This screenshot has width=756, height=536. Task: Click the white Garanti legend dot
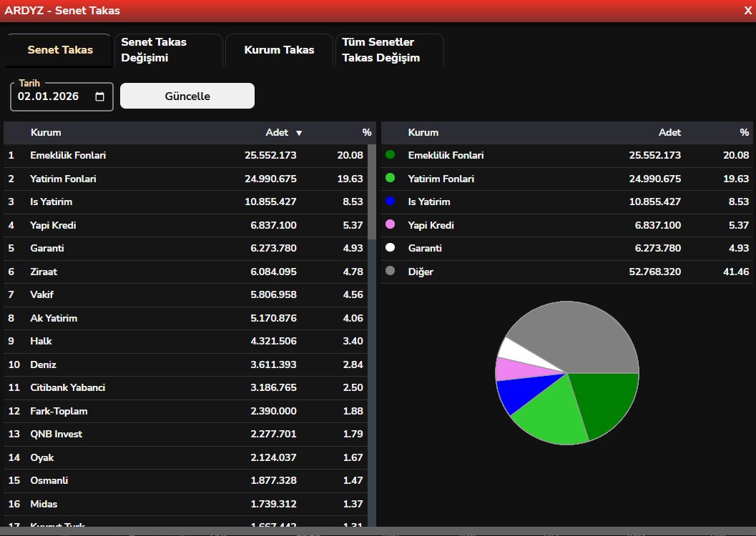(x=390, y=247)
